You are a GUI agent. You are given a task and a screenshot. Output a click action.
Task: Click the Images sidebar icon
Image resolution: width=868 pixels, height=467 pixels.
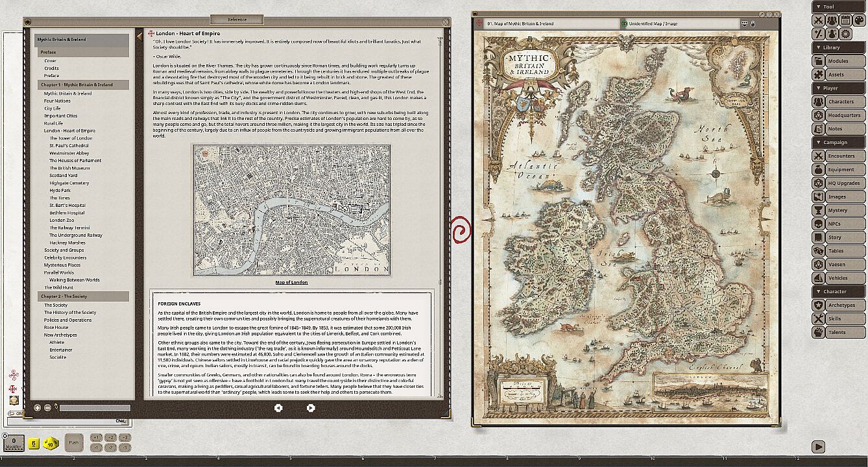pos(818,197)
